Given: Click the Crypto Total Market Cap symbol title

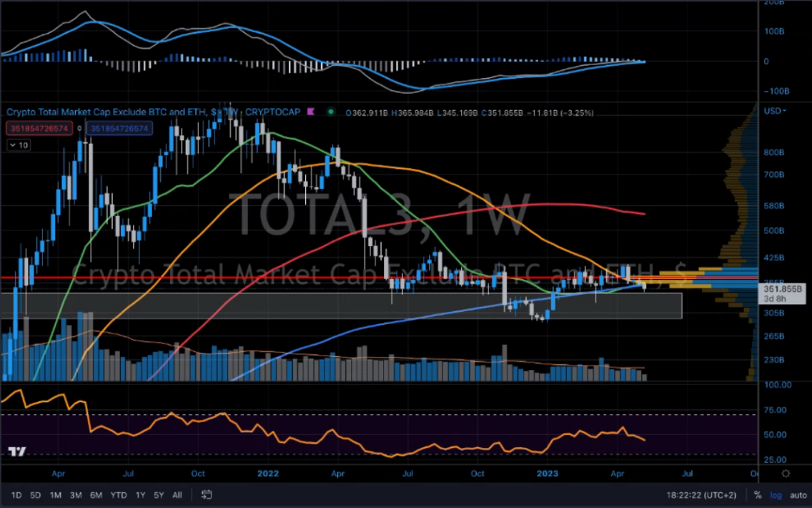Looking at the screenshot, I should click(107, 112).
